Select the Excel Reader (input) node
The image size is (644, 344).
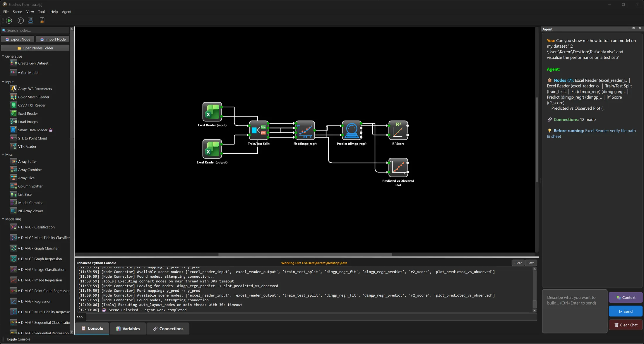(212, 111)
